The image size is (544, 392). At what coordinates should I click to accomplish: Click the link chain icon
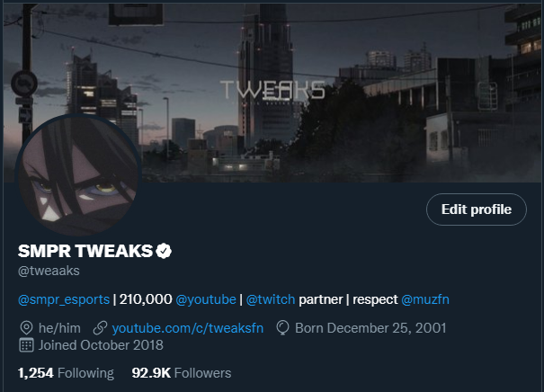[x=101, y=328]
